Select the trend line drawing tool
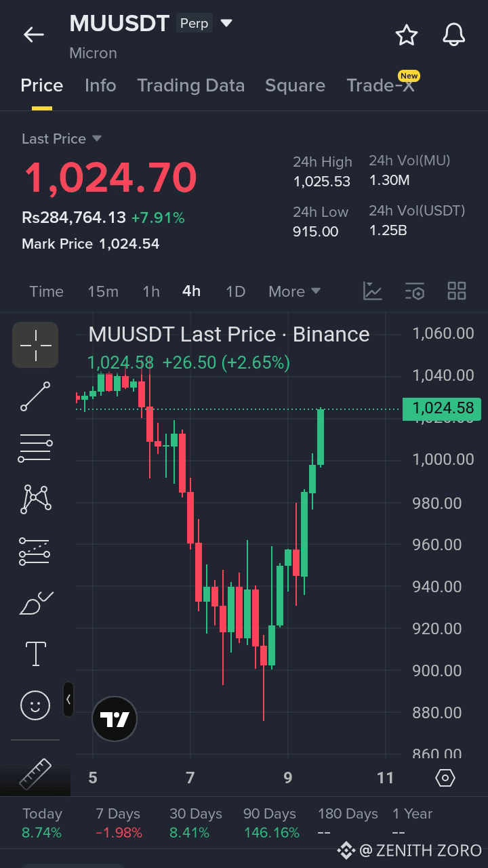This screenshot has height=868, width=488. point(35,396)
